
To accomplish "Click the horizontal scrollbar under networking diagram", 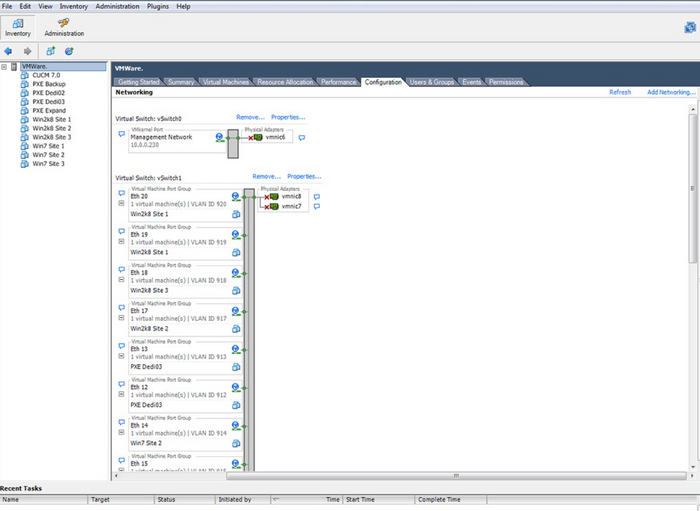I will coord(400,476).
